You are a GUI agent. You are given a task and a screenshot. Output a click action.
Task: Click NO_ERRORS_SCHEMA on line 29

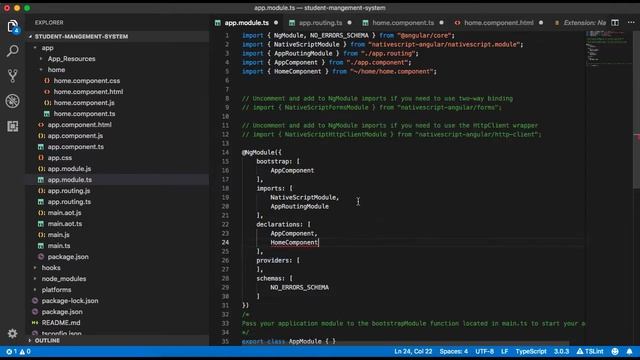tap(300, 287)
